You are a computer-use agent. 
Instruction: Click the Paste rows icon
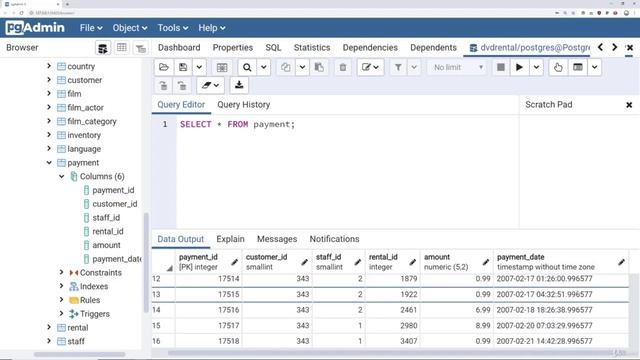point(319,67)
